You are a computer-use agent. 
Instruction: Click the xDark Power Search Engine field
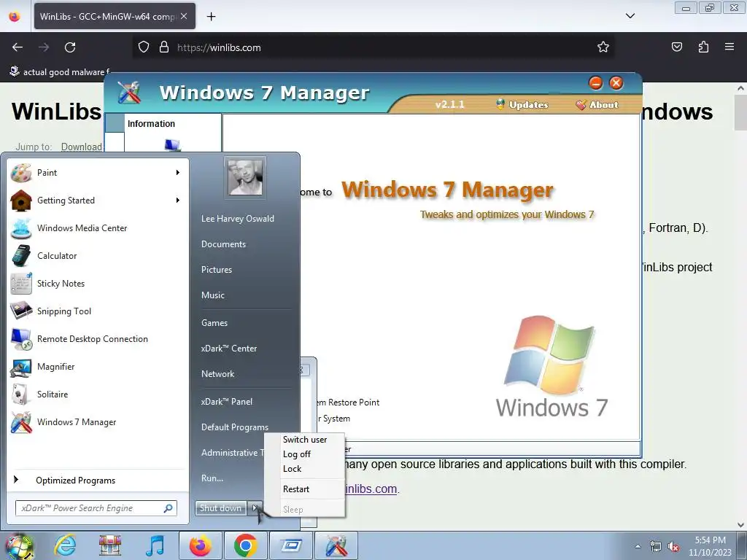pos(96,508)
